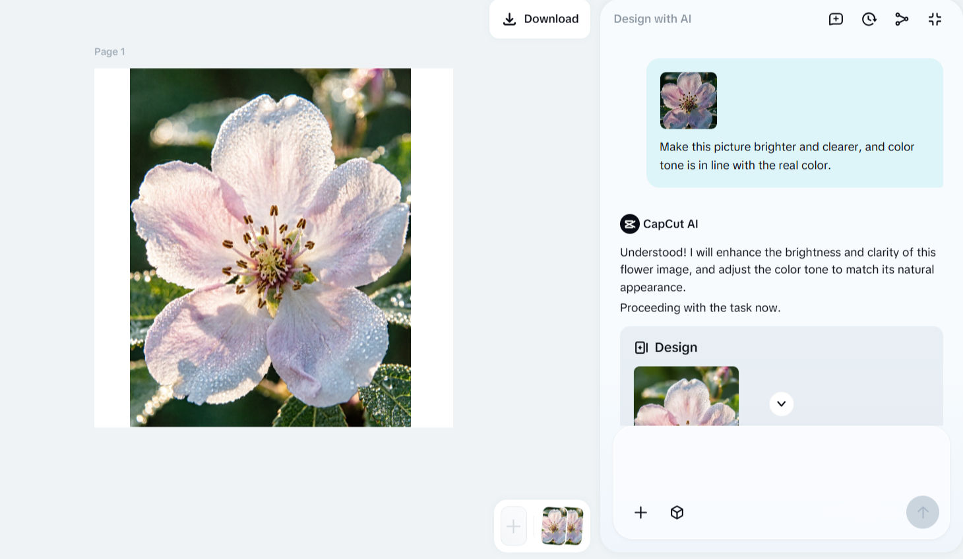The image size is (963, 560).
Task: Click the generated flower preview in the Design card
Action: [686, 396]
